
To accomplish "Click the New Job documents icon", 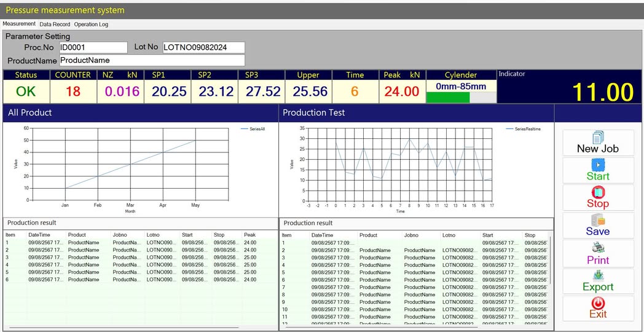I will [x=598, y=137].
